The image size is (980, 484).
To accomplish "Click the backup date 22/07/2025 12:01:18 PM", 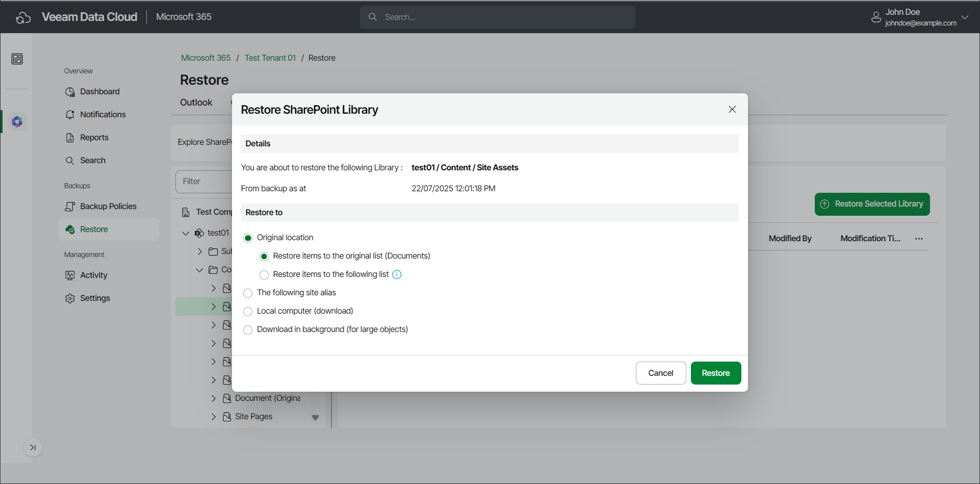I will [x=453, y=189].
